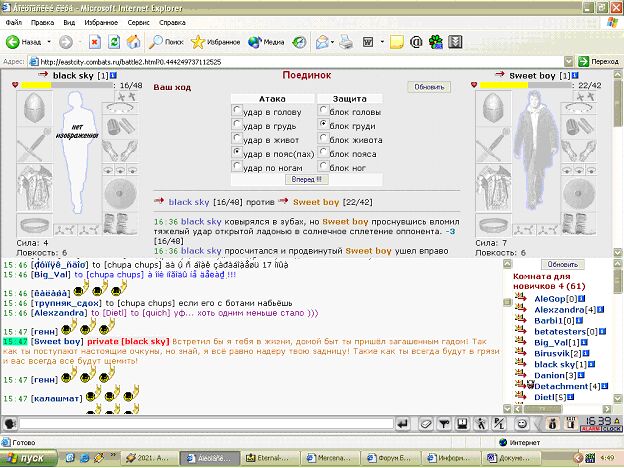Click the ICQ flower toolbar icon
Viewport: 624px width, 468px height.
click(436, 42)
